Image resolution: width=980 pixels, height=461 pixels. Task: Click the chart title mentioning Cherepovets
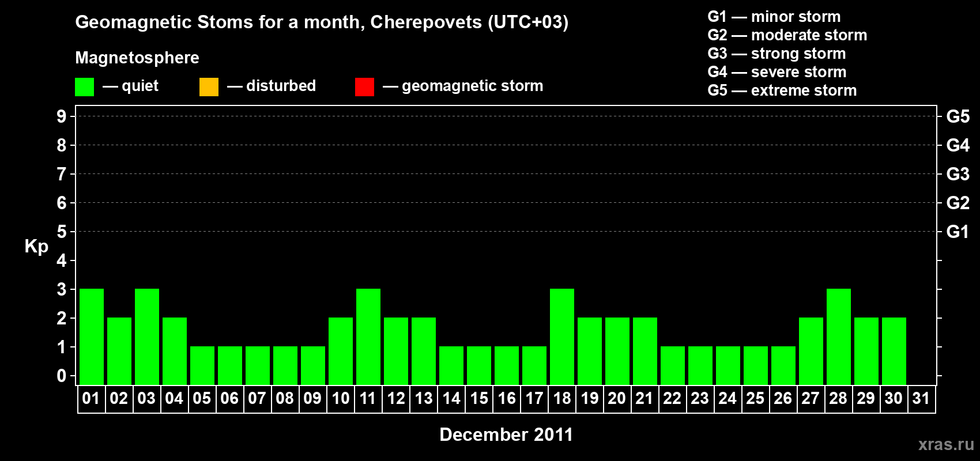(322, 22)
